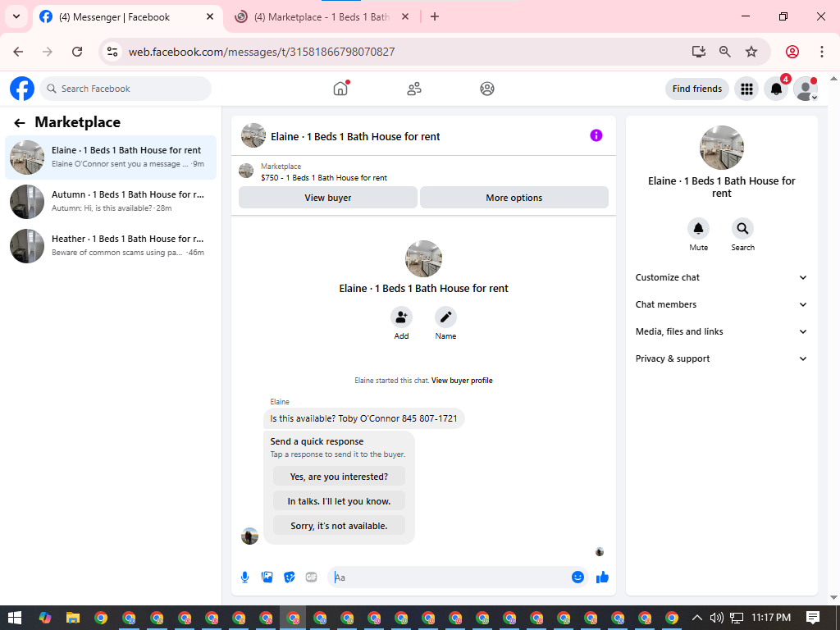Open Chrome three-dot menu
This screenshot has width=840, height=630.
(822, 52)
